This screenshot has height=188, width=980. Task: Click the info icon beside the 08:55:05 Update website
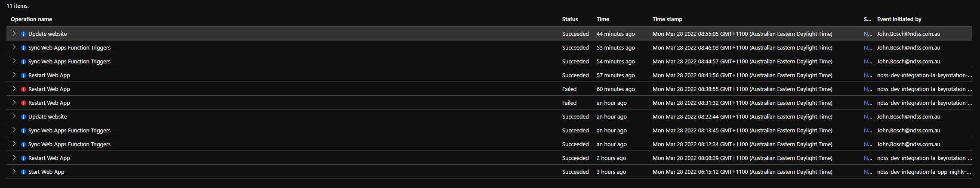24,34
